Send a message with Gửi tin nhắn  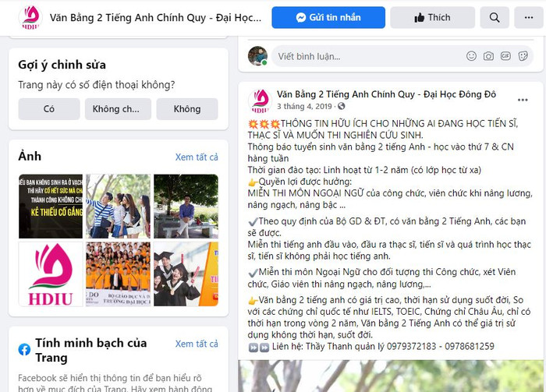328,17
